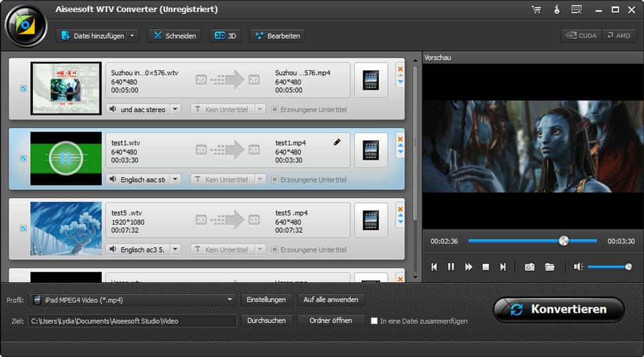Open iPad profile icon for test5 .wtv
The width and height of the screenshot is (644, 357).
370,220
